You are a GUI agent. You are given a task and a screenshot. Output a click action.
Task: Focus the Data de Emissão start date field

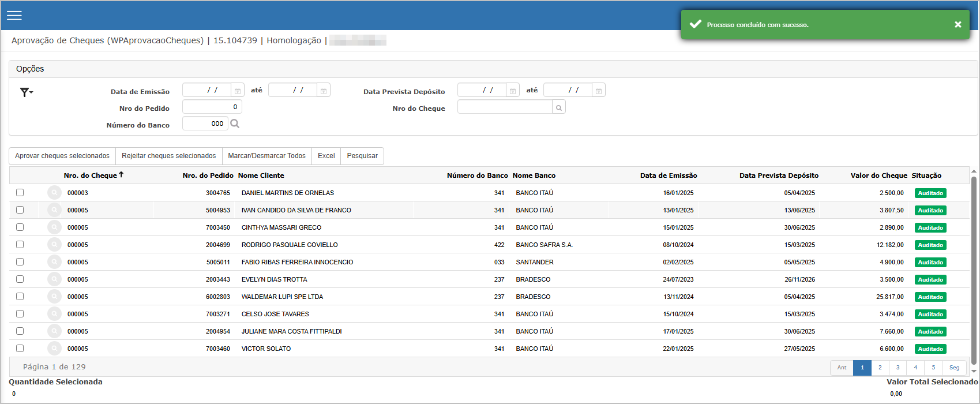pyautogui.click(x=207, y=91)
